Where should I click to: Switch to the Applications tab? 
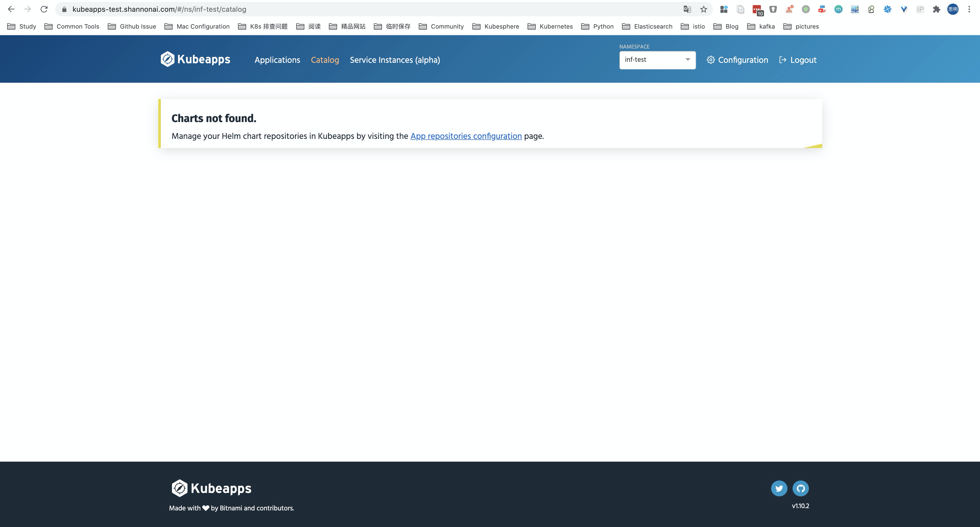(277, 60)
